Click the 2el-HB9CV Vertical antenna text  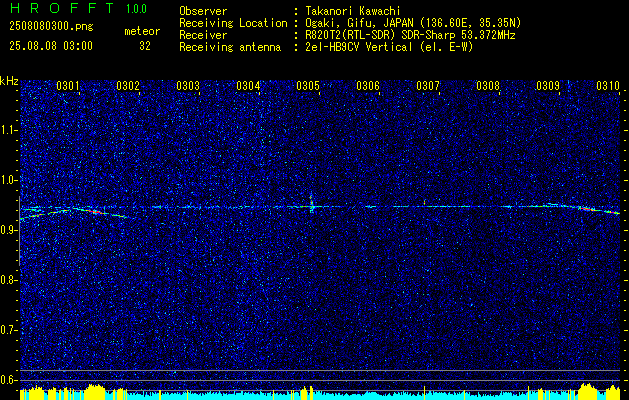(389, 47)
